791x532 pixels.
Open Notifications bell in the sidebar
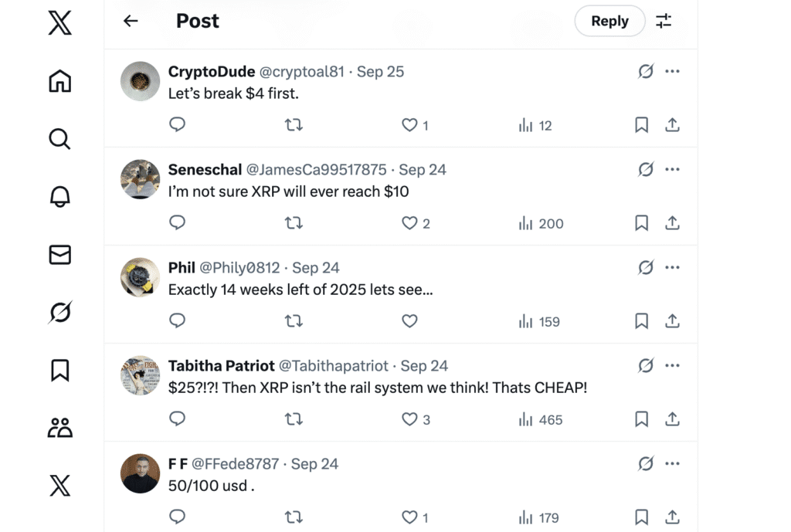click(x=59, y=197)
